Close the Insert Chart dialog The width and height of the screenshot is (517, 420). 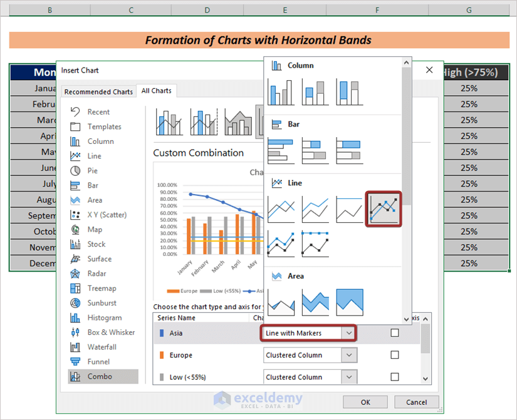tap(429, 70)
